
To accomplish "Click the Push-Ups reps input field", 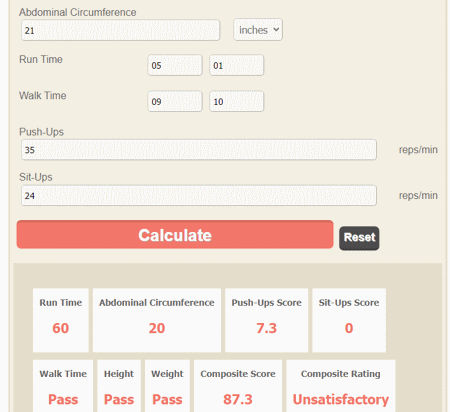I will tap(199, 150).
